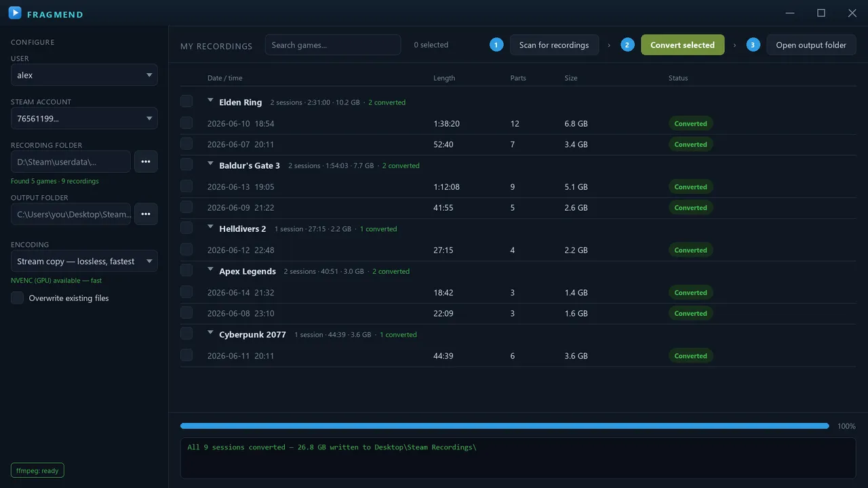
Task: Sort by Parts column header
Action: (x=518, y=78)
